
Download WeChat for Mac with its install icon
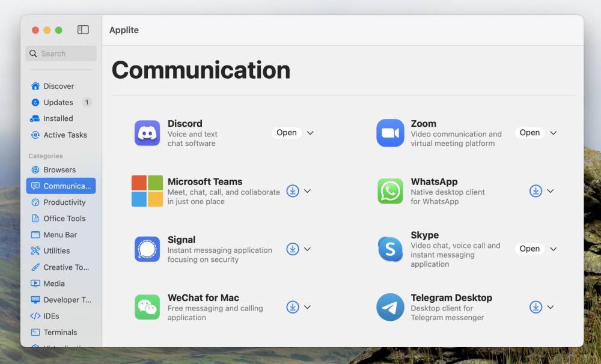click(x=293, y=307)
